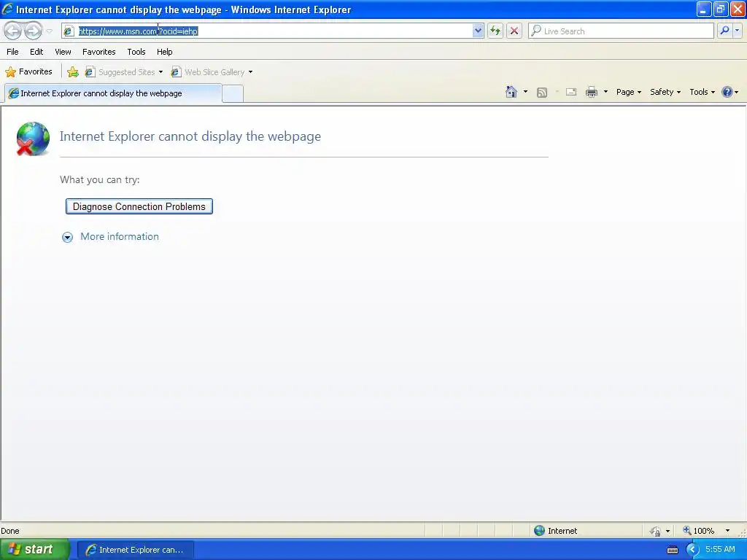Open a new blank tab
Viewport: 747px width, 560px height.
click(233, 93)
